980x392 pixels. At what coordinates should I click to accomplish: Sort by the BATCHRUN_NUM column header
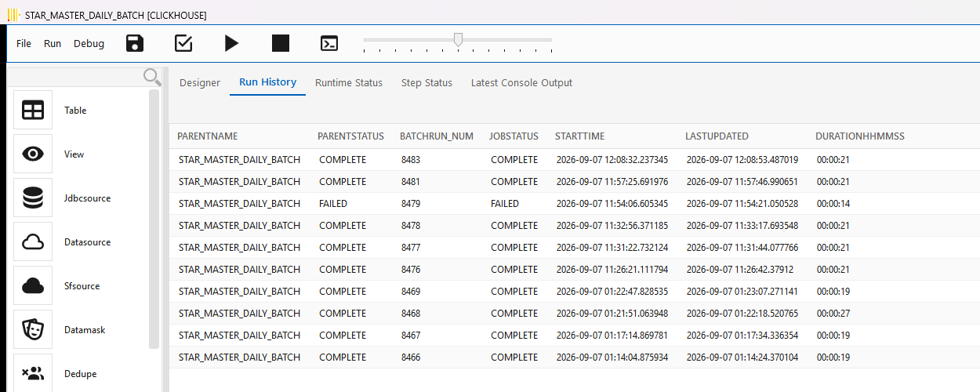pyautogui.click(x=437, y=136)
